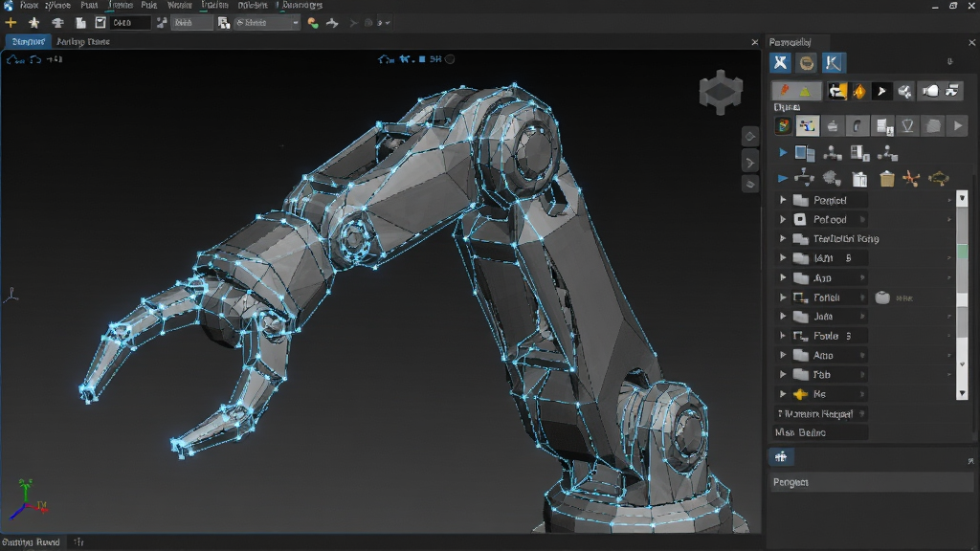Click the orange molecule icon
The width and height of the screenshot is (980, 551).
coord(911,179)
